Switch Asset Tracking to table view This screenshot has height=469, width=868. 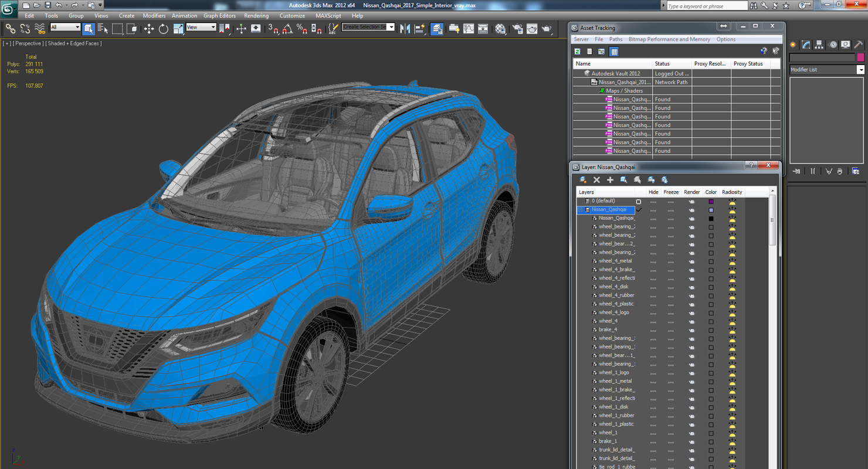(x=614, y=52)
